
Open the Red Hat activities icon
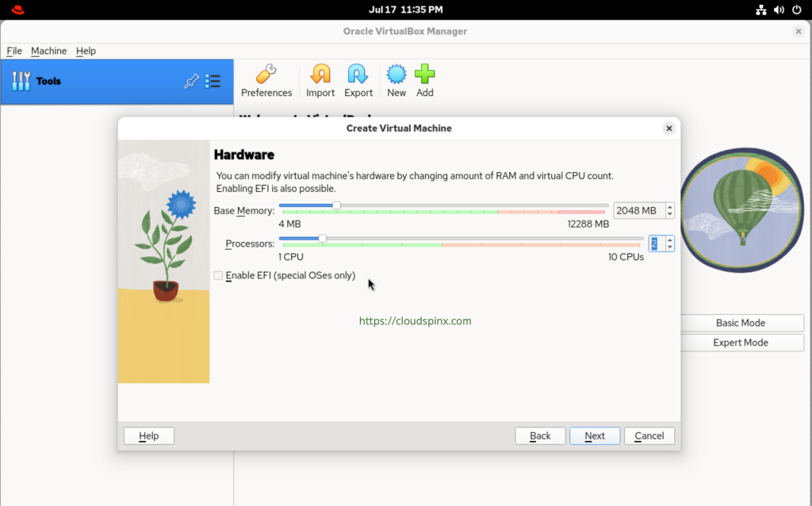click(17, 10)
